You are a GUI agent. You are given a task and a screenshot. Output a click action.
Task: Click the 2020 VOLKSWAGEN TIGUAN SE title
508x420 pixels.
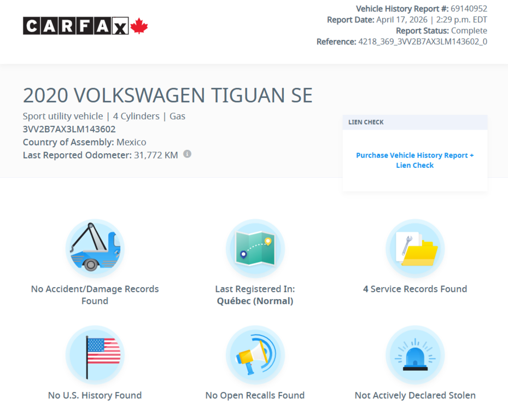167,95
